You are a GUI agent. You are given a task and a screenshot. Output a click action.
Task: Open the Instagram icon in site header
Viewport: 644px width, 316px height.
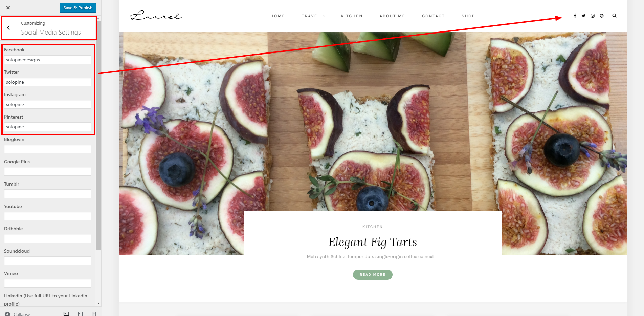pos(593,16)
